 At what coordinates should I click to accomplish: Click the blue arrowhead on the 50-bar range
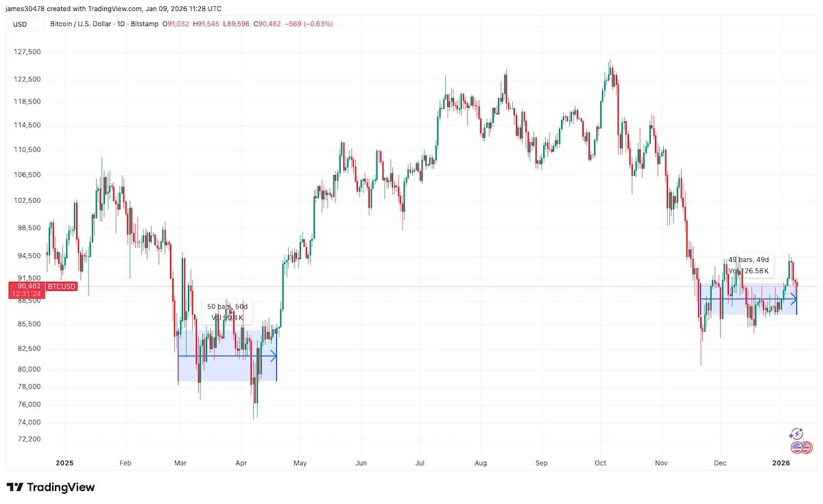[273, 357]
